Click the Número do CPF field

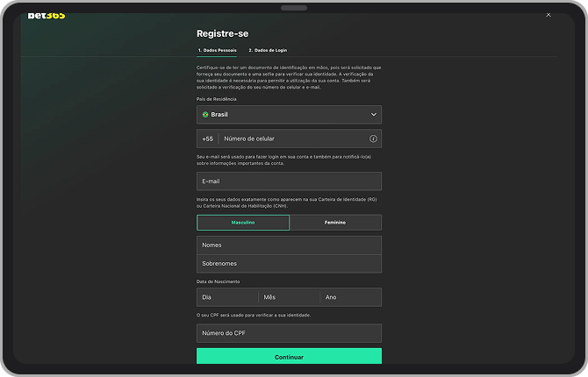[289, 333]
